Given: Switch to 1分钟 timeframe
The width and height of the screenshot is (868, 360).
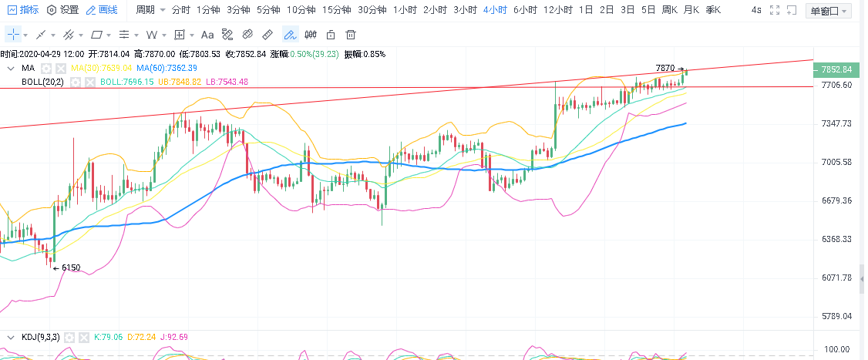Looking at the screenshot, I should click(x=208, y=9).
